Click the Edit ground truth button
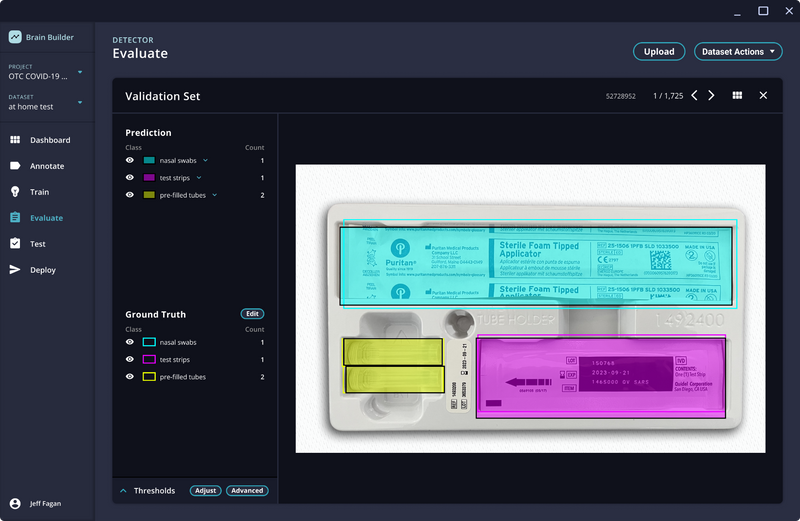This screenshot has width=800, height=521. (253, 314)
